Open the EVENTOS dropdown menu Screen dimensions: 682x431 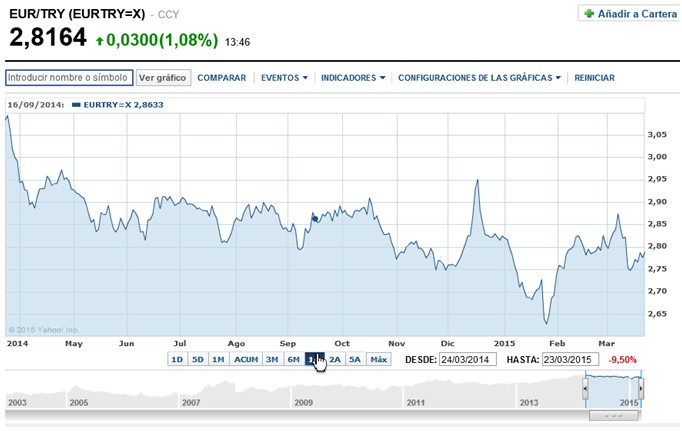coord(284,78)
